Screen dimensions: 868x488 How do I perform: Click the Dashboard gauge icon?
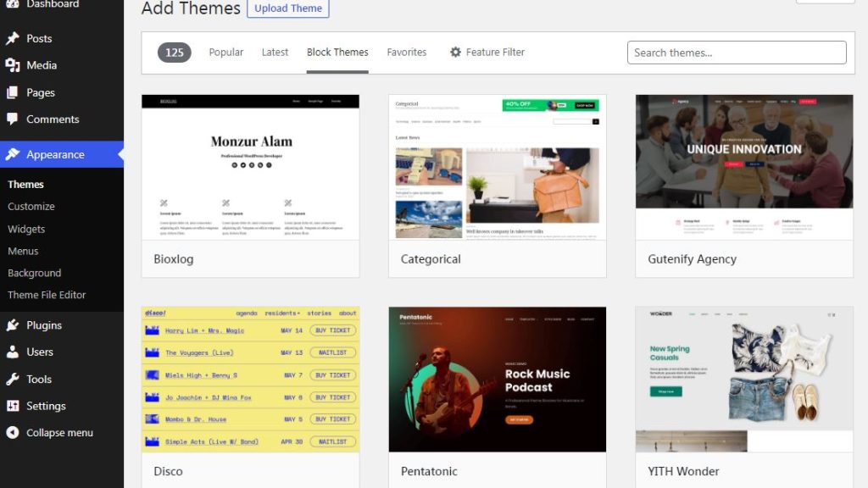(12, 3)
